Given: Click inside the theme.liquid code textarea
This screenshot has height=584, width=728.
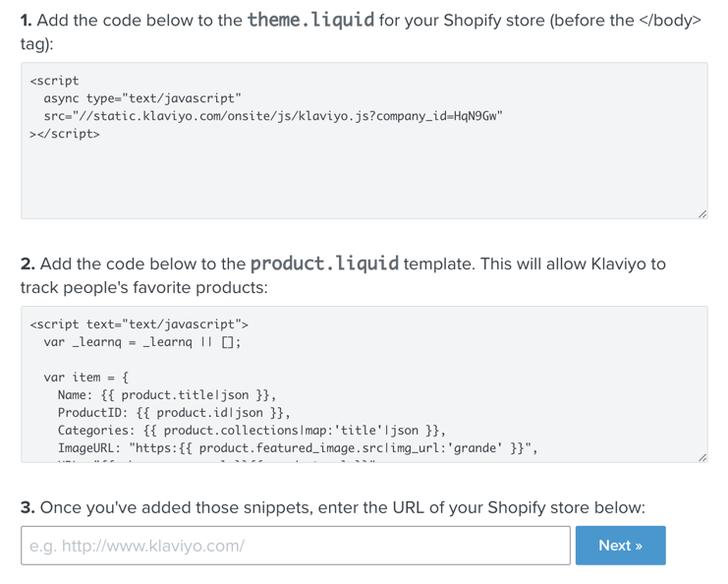Looking at the screenshot, I should click(x=364, y=141).
